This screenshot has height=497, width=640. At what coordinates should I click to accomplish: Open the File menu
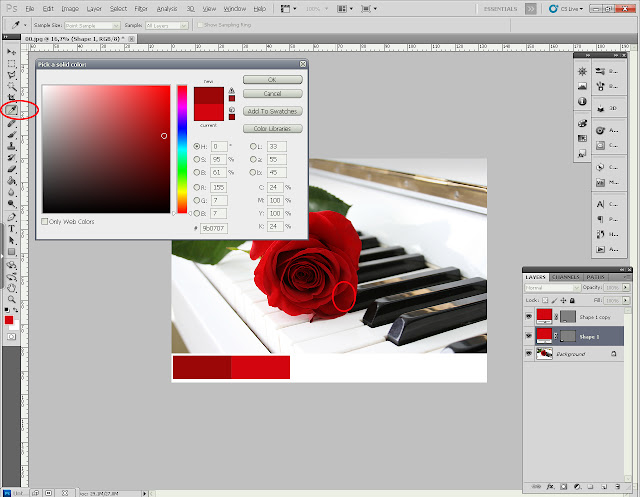click(x=30, y=9)
